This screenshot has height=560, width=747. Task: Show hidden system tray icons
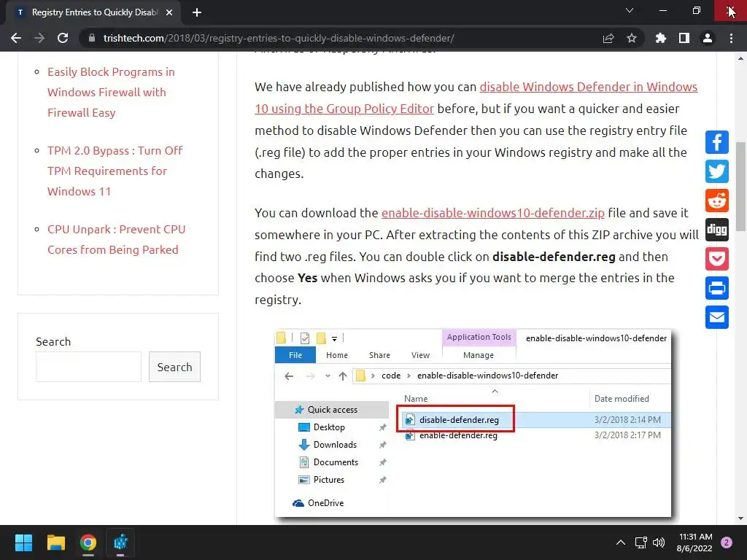tap(621, 542)
